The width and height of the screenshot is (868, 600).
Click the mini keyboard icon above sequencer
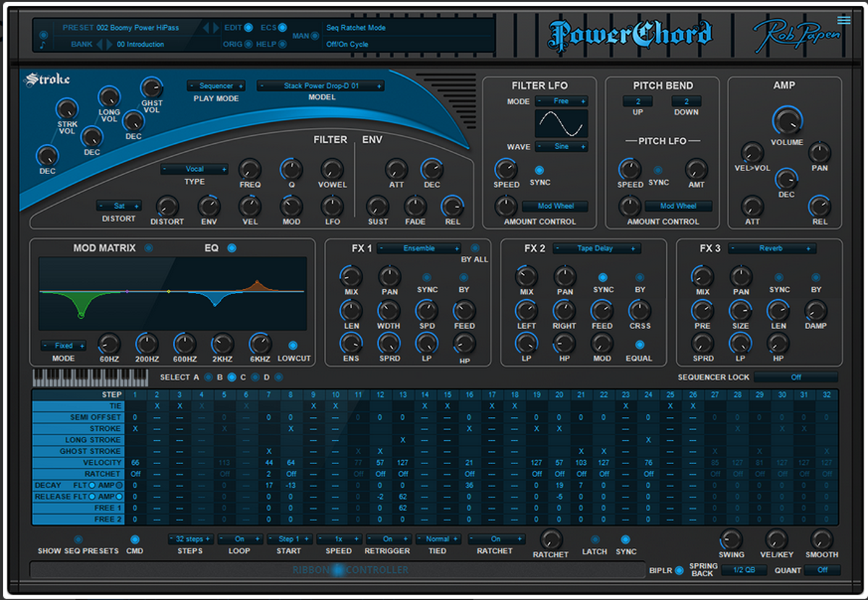[x=92, y=377]
